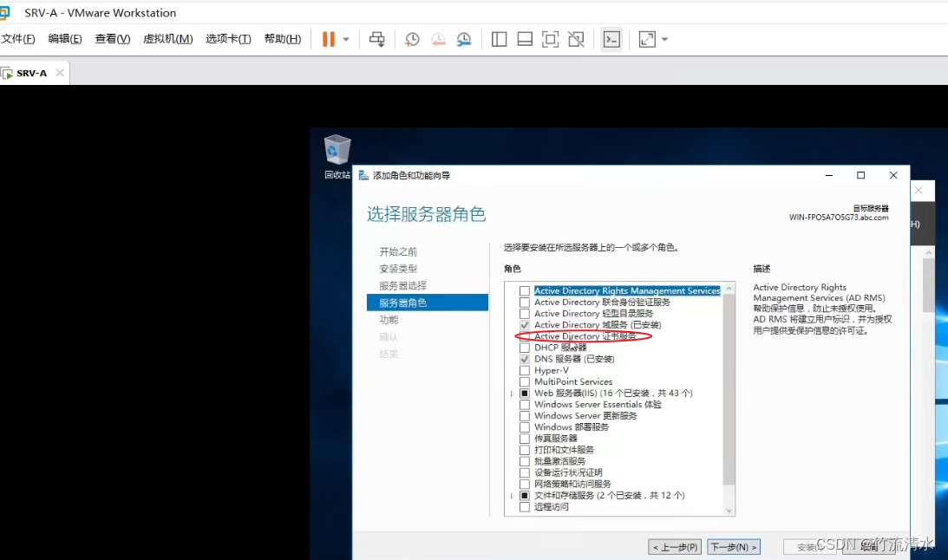Open the dropdown arrow next to the pause button

[x=346, y=39]
